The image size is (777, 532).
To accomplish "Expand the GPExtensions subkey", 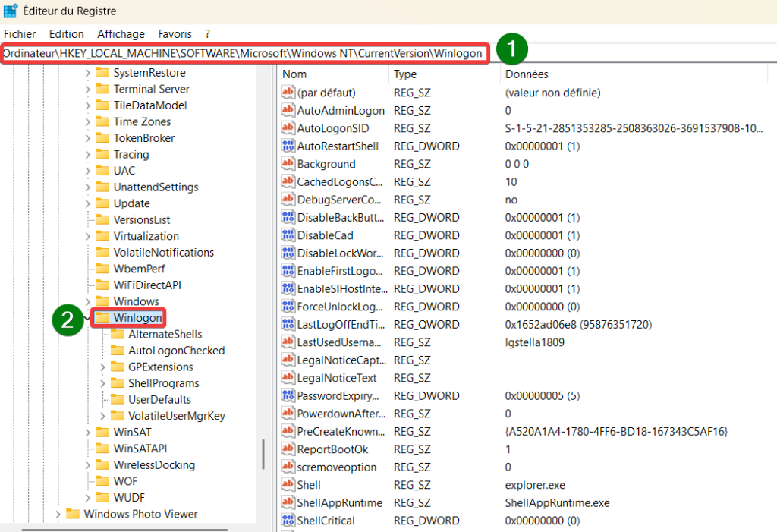I will (102, 367).
